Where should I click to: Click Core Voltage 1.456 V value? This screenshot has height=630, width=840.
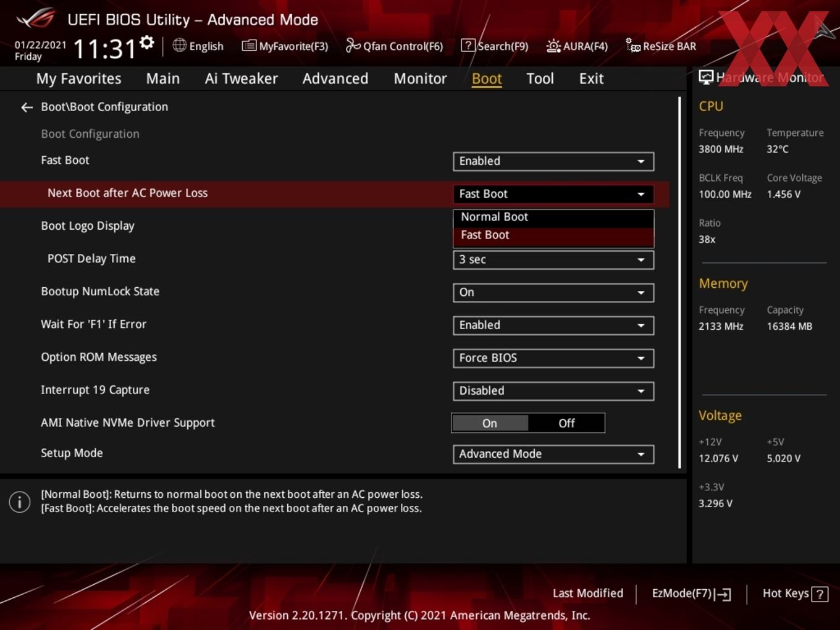(783, 194)
